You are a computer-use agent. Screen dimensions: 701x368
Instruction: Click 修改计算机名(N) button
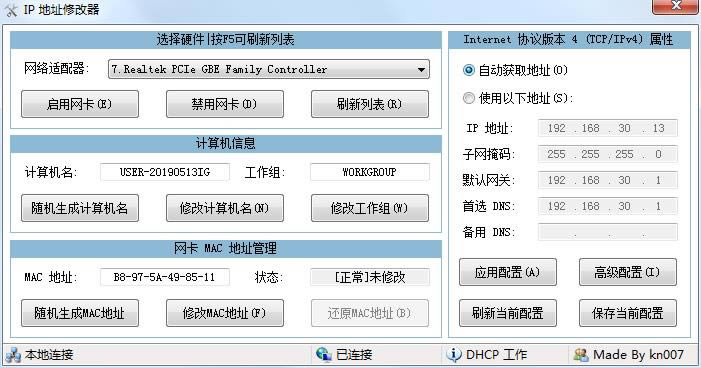click(225, 208)
